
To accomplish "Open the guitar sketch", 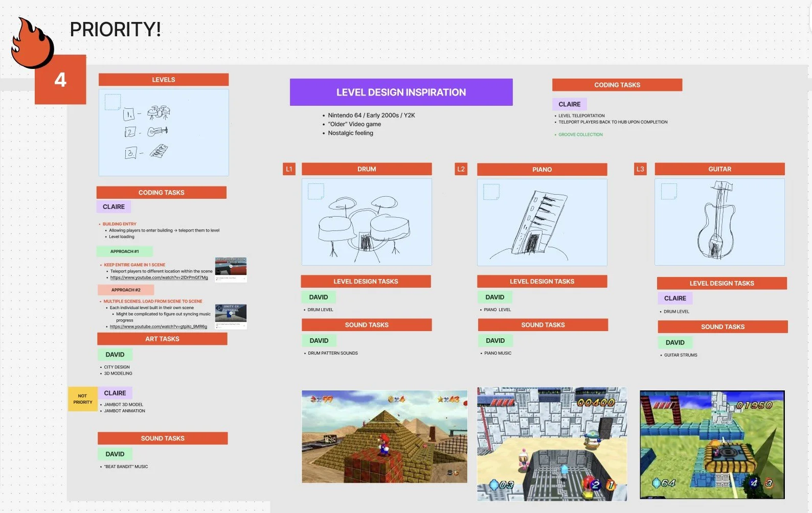I will pyautogui.click(x=720, y=222).
